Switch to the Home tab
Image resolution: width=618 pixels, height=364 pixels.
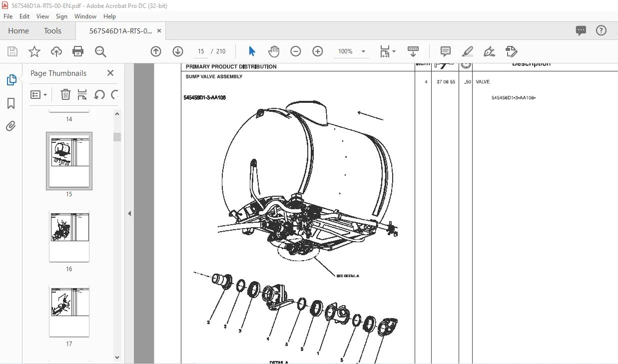[18, 30]
